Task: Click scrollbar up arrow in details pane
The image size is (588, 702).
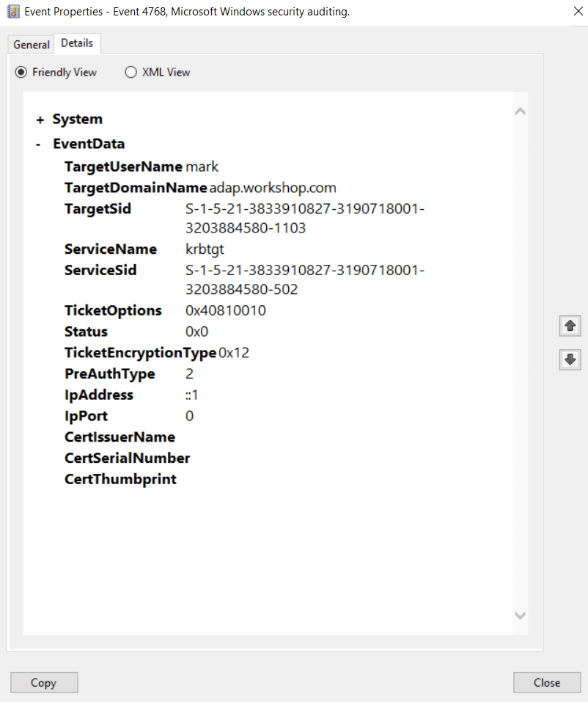Action: 520,111
